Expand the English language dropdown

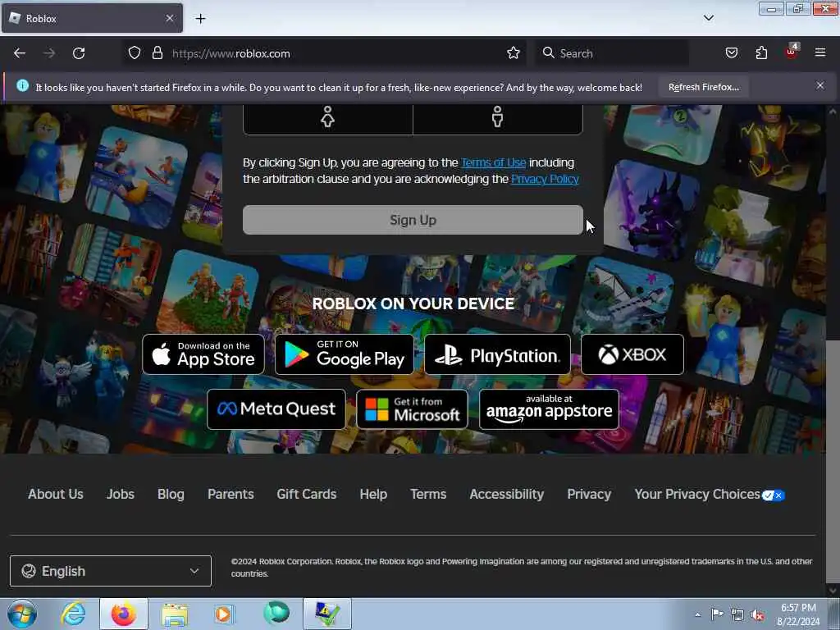[x=111, y=571]
